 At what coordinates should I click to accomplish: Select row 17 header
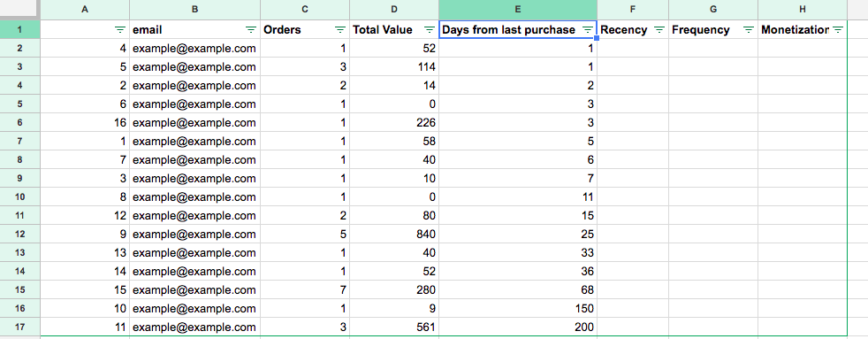[x=20, y=327]
